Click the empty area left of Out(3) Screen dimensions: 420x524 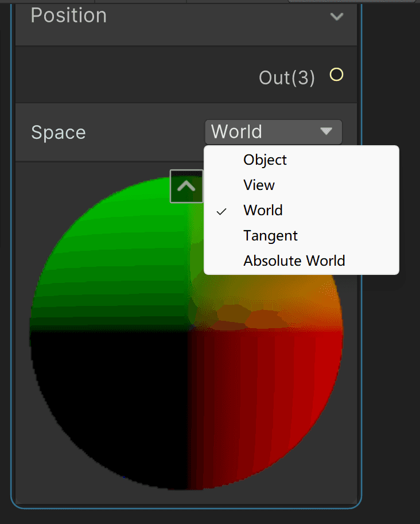coord(134,75)
